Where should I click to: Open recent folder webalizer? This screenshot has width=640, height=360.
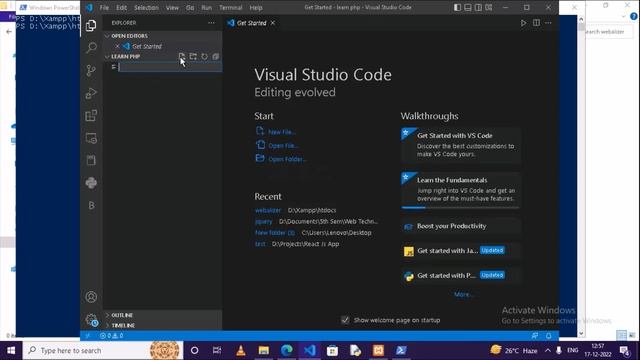268,210
